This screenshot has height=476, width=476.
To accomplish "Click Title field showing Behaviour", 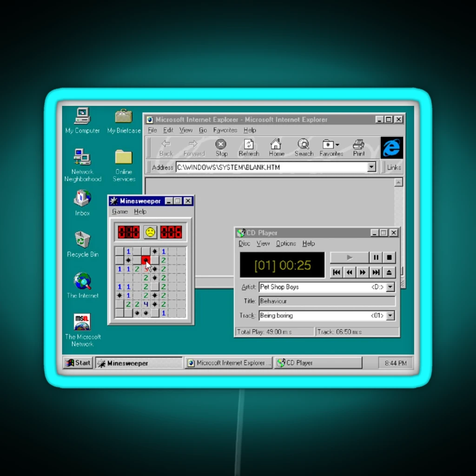I will point(327,301).
